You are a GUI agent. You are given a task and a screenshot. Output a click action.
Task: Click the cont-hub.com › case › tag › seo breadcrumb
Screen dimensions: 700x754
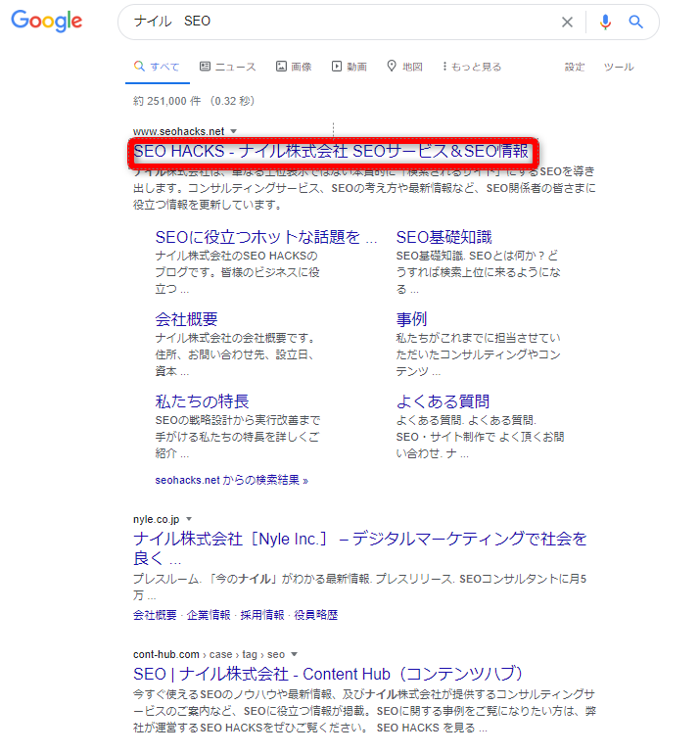[x=209, y=654]
